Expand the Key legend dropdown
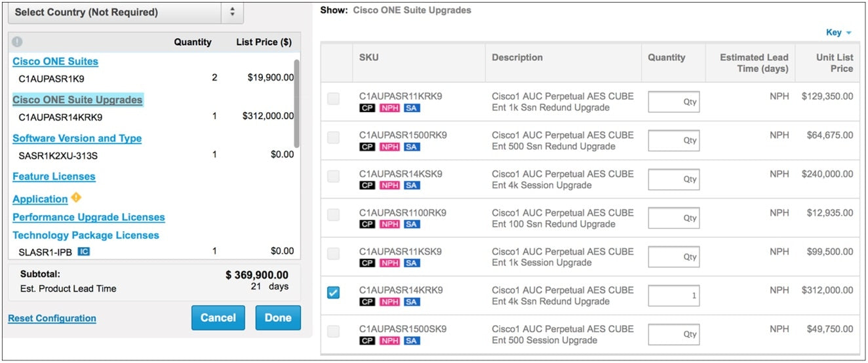This screenshot has height=363, width=868. (x=838, y=33)
